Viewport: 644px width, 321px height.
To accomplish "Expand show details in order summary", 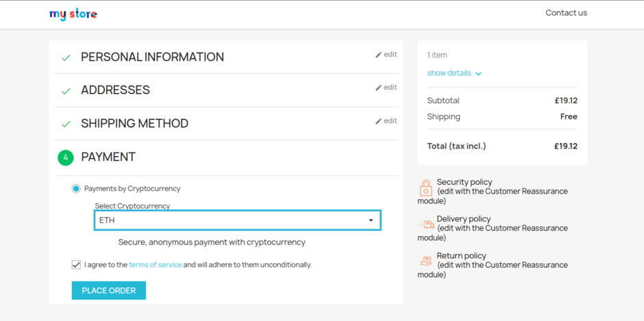I will (449, 73).
